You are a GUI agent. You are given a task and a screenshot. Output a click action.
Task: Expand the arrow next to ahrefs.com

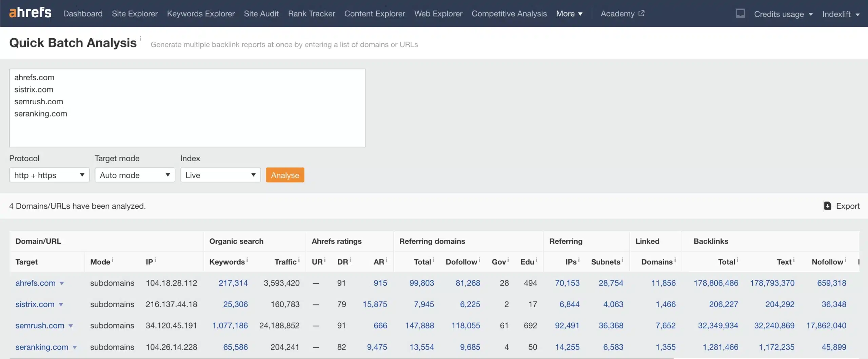(x=62, y=283)
